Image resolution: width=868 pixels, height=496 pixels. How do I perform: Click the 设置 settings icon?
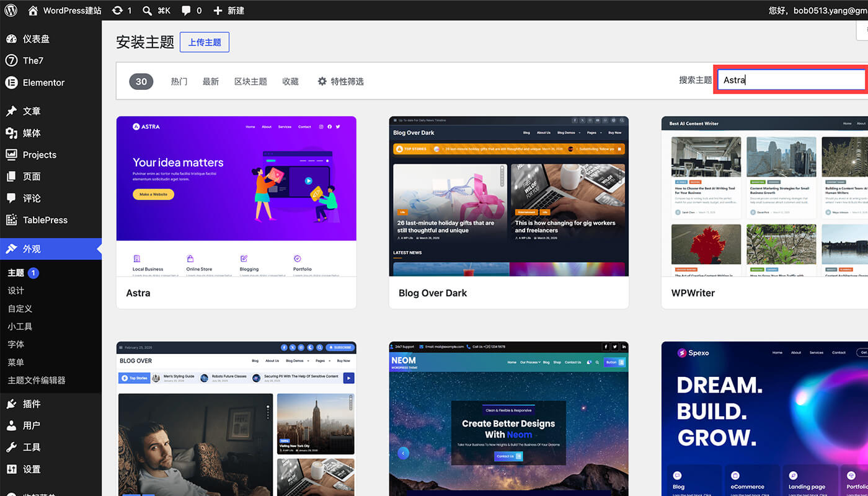11,469
